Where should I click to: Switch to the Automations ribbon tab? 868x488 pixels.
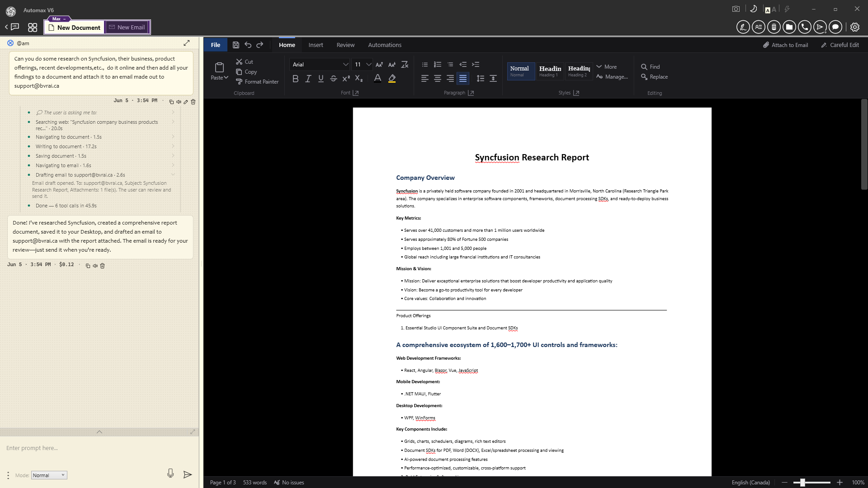385,45
